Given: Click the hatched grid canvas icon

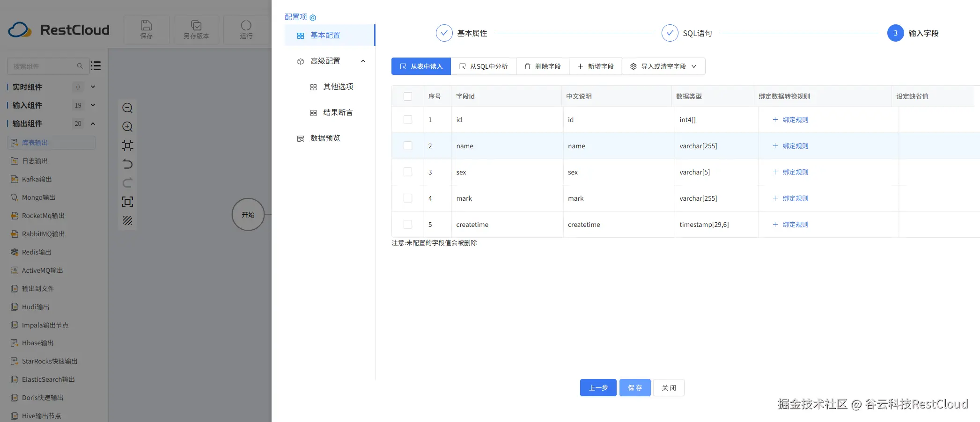Looking at the screenshot, I should click(x=127, y=220).
